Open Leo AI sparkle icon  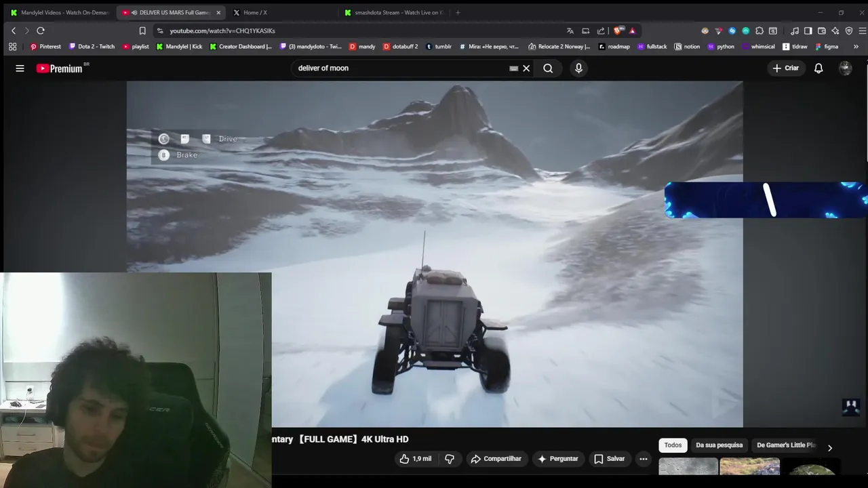pyautogui.click(x=835, y=30)
